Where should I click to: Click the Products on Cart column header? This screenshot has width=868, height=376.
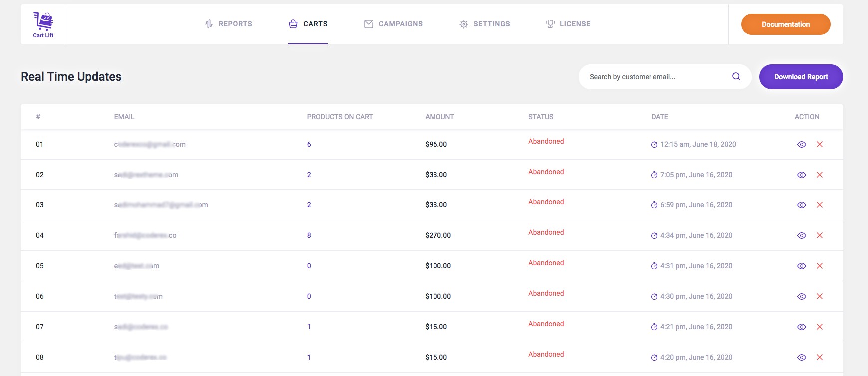pos(340,117)
